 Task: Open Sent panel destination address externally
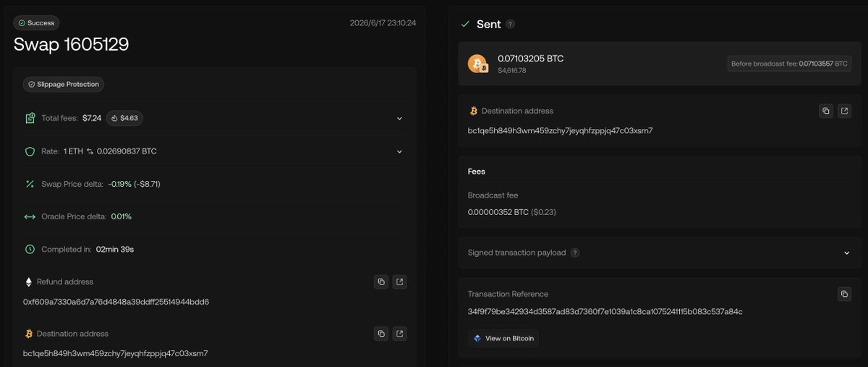(844, 111)
